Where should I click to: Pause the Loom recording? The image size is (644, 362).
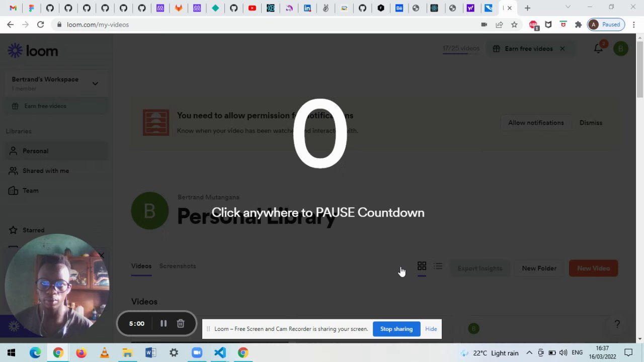(164, 324)
